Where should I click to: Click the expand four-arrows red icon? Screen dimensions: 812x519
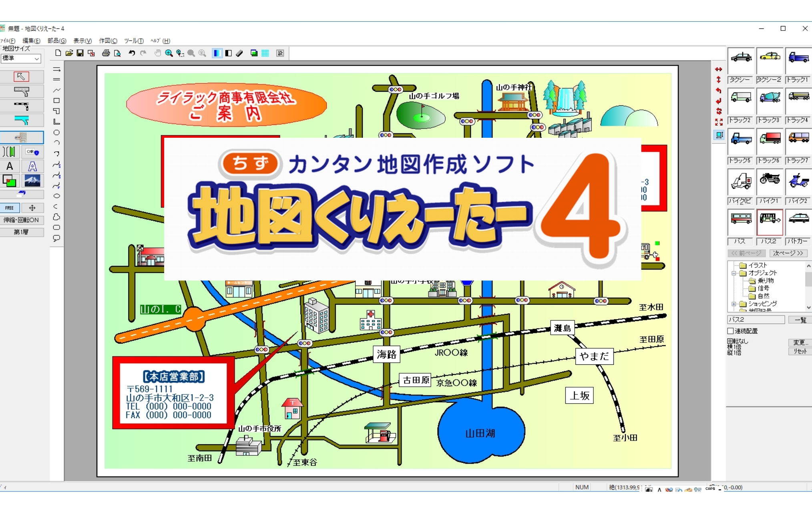pyautogui.click(x=719, y=122)
